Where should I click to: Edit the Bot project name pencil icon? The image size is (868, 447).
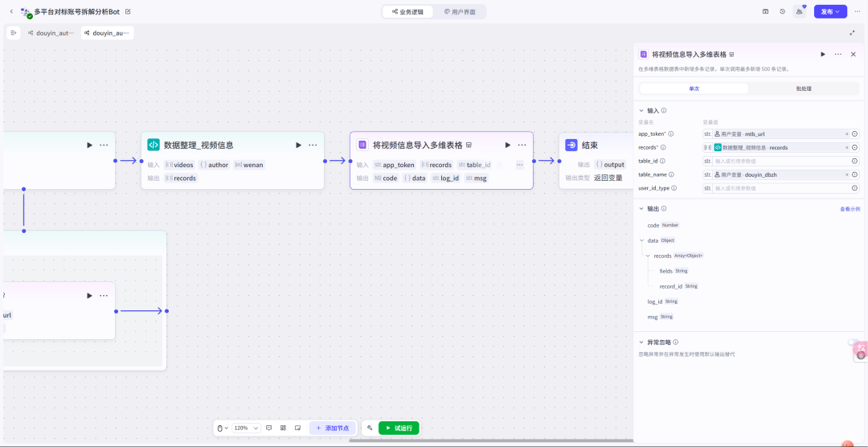(129, 11)
